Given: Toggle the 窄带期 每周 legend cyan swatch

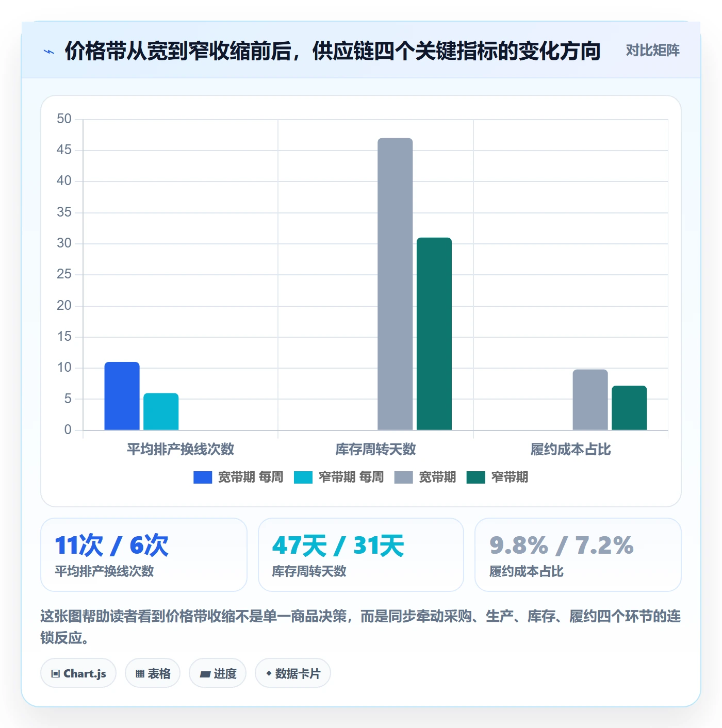Looking at the screenshot, I should [303, 477].
